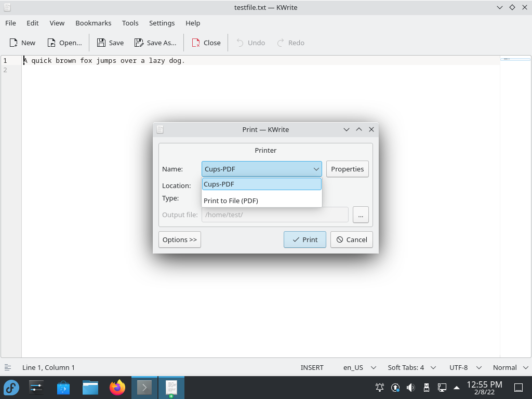Open the Normal highlighting mode dropdown
Viewport: 532px width, 399px height.
(x=511, y=367)
